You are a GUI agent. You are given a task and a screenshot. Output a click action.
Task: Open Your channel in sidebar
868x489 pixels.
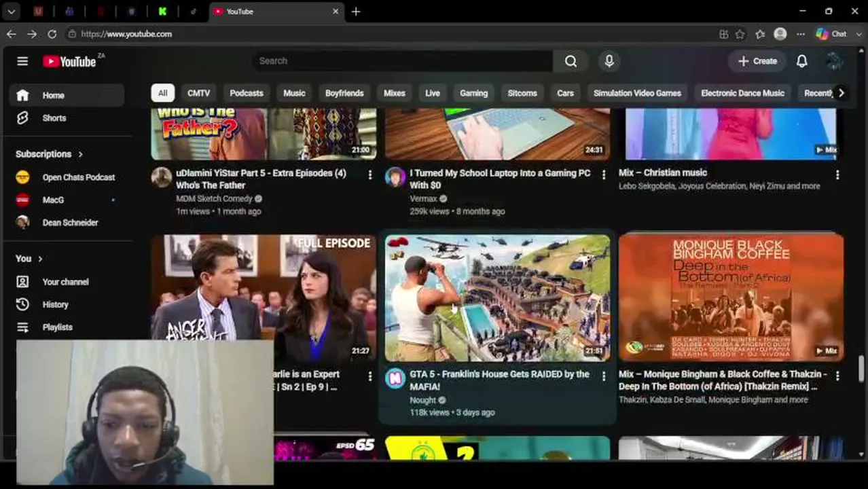[x=67, y=282]
